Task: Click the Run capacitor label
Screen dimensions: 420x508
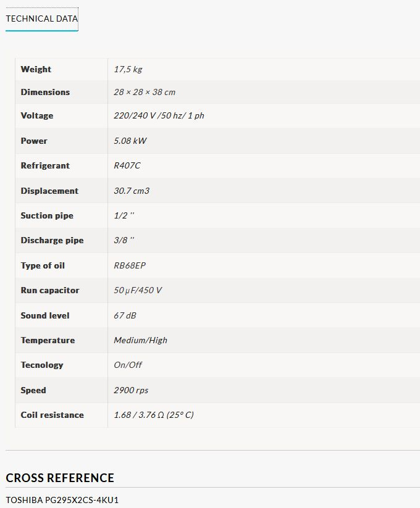Action: 50,290
